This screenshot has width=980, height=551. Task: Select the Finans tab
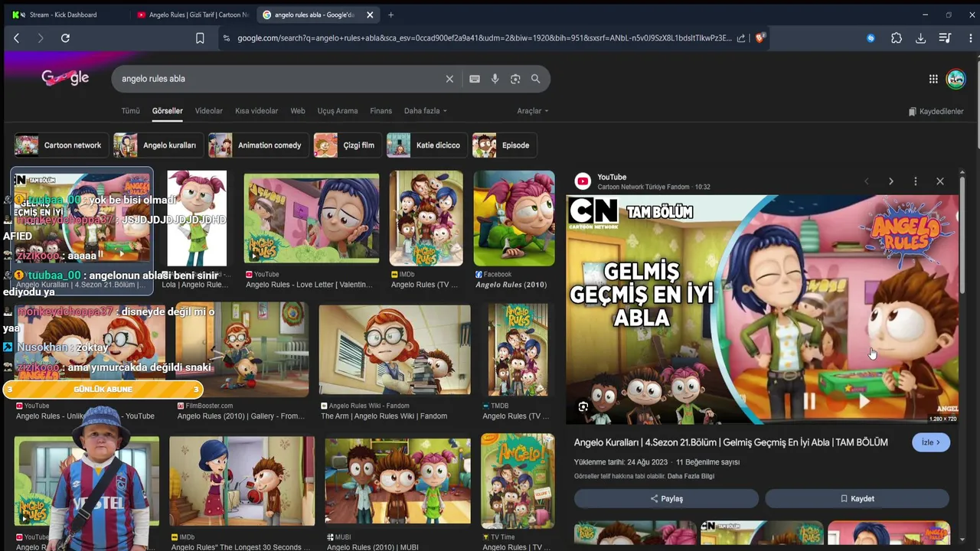[381, 111]
